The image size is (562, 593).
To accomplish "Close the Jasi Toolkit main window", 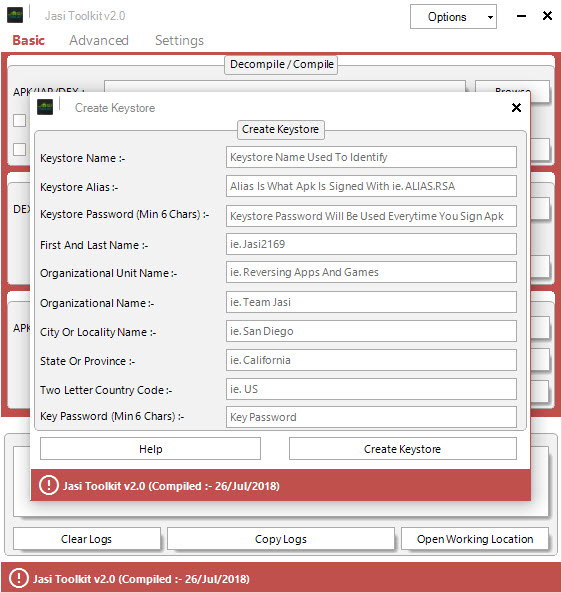I will (x=547, y=16).
